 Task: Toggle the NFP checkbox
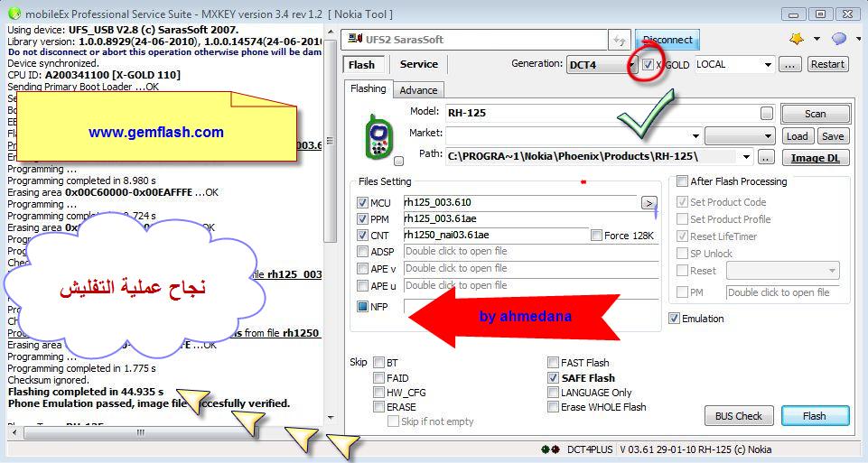coord(362,306)
